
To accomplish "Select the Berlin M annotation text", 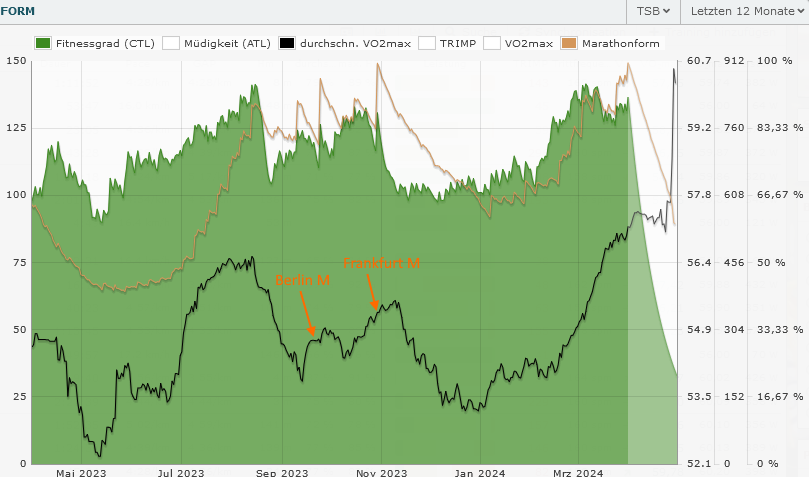I will [x=303, y=282].
